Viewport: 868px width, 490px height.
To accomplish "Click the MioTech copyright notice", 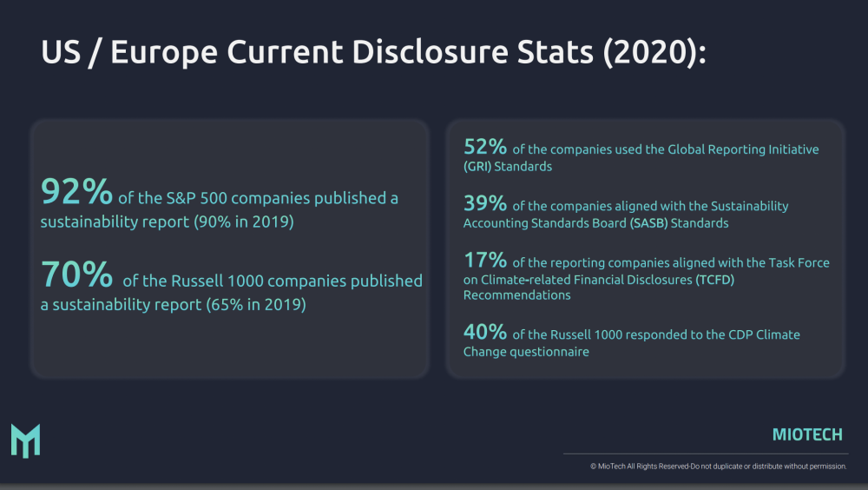I will 718,467.
